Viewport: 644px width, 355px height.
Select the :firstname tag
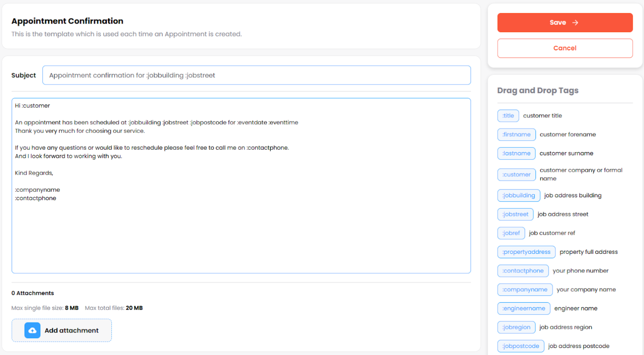pyautogui.click(x=516, y=135)
